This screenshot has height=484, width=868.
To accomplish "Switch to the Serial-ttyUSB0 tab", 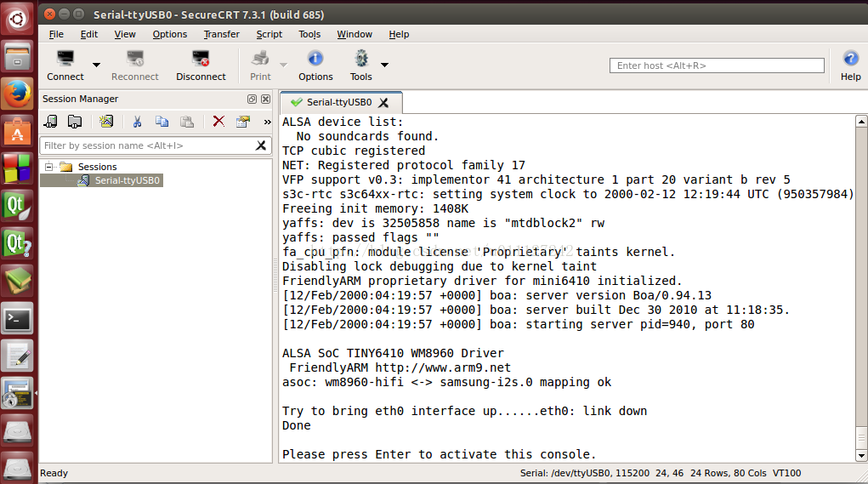I will pos(339,102).
